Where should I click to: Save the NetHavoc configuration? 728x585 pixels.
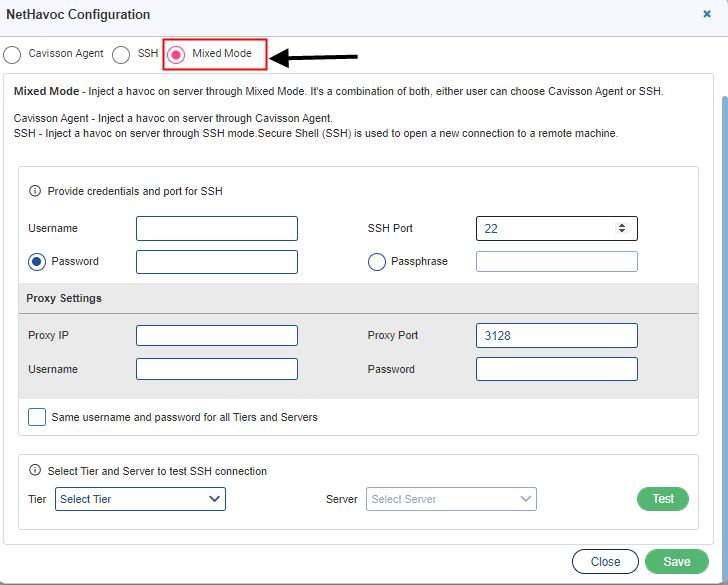[676, 562]
